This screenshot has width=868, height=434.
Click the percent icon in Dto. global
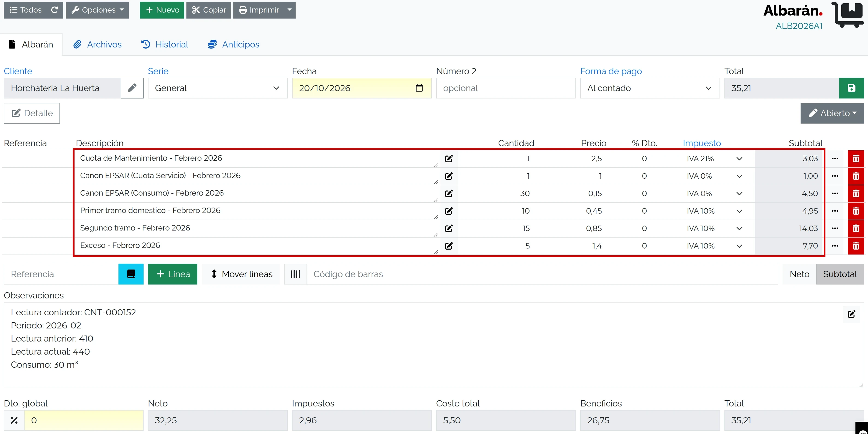tap(14, 421)
